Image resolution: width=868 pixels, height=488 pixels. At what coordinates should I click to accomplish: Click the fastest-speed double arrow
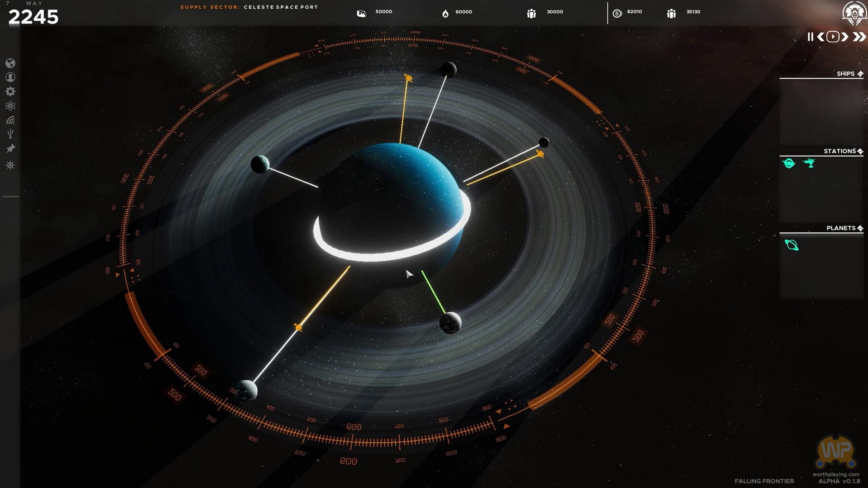coord(859,37)
